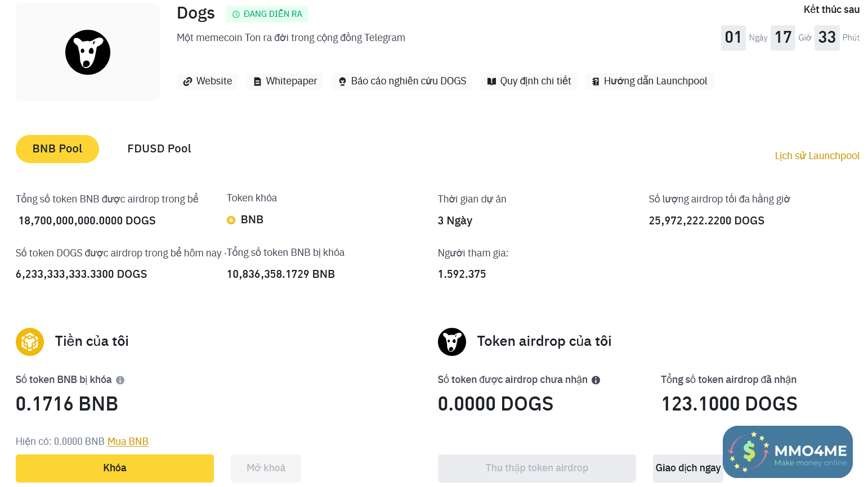Image resolution: width=868 pixels, height=487 pixels.
Task: Click the 33 Phút countdown box
Action: coord(827,38)
